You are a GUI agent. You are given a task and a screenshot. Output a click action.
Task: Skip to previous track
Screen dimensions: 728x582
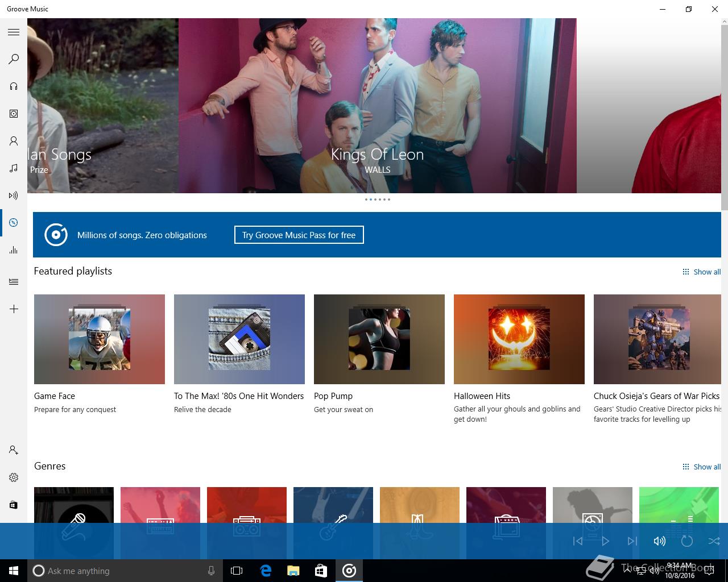[578, 541]
